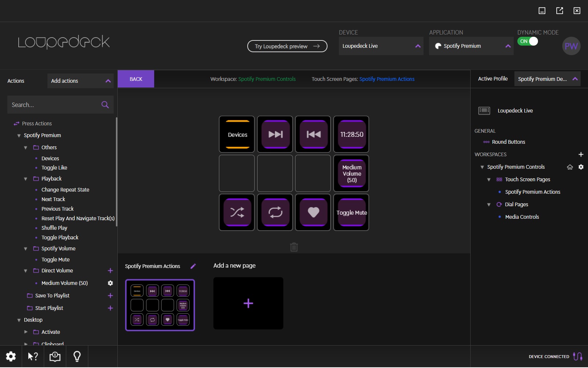Collapse the Spotify Volume folder
Viewport: 588px width, 368px height.
25,249
